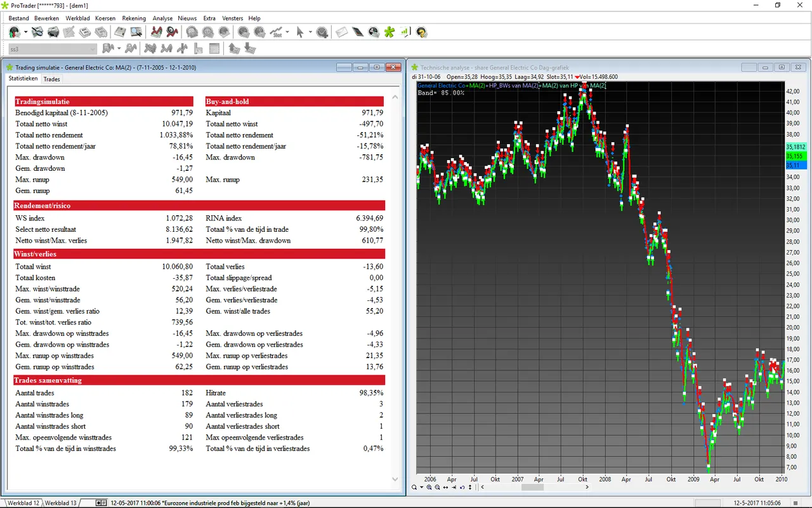
Task: Click chart scrollbar right arrow
Action: (587, 487)
